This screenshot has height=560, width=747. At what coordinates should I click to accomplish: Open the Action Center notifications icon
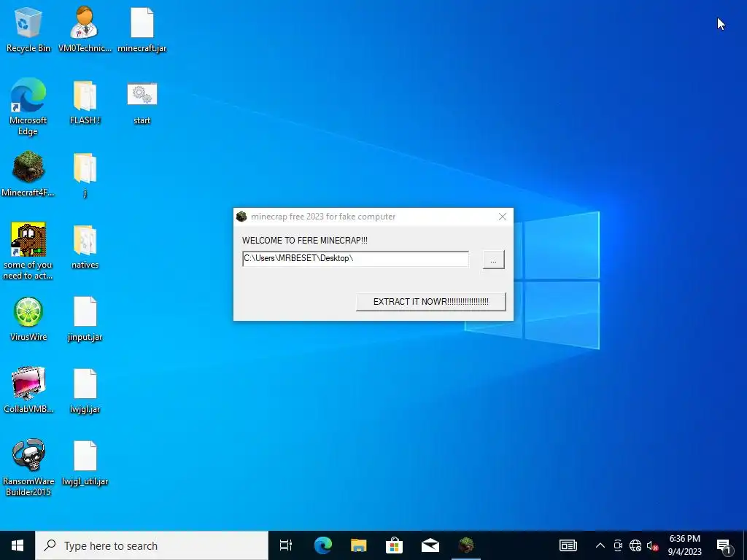pyautogui.click(x=724, y=546)
